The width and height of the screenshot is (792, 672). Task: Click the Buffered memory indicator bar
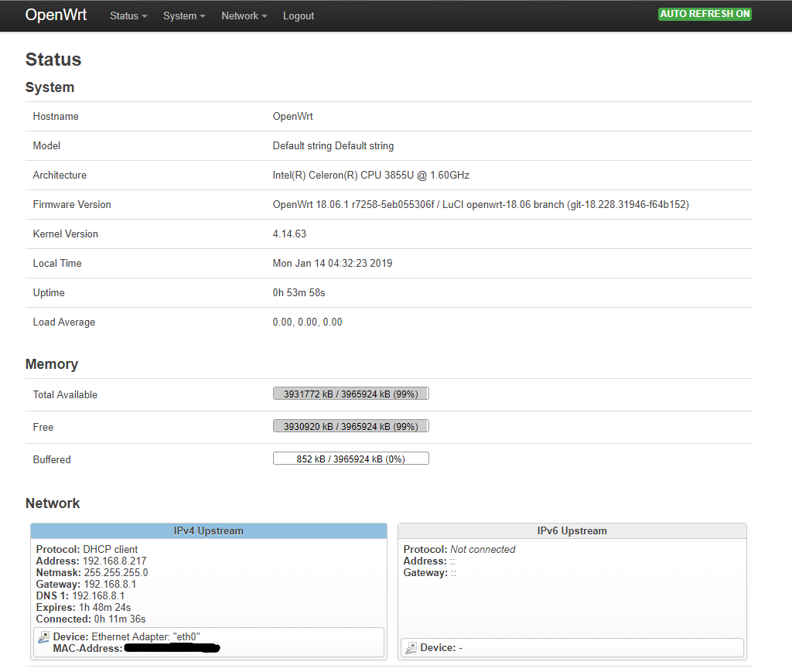point(350,458)
